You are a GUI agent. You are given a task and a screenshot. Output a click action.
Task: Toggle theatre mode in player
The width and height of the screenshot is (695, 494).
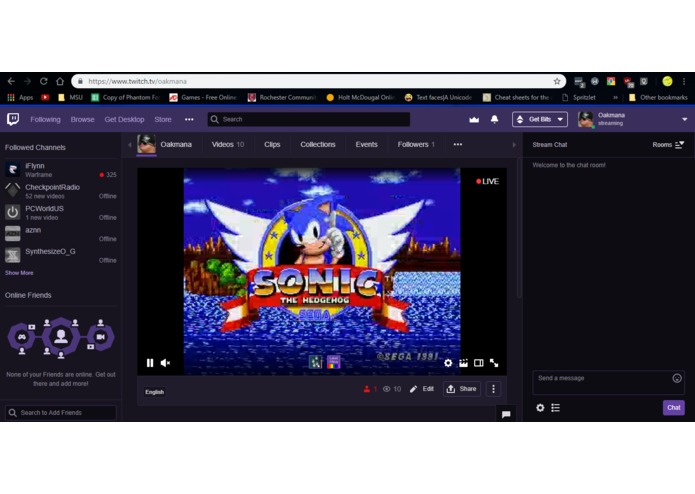478,363
